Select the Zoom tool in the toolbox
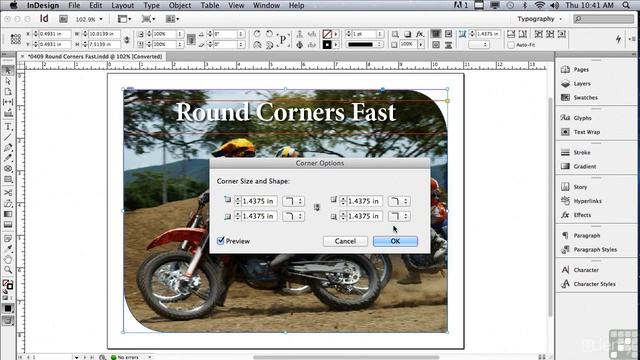This screenshot has height=360, width=640. click(8, 270)
